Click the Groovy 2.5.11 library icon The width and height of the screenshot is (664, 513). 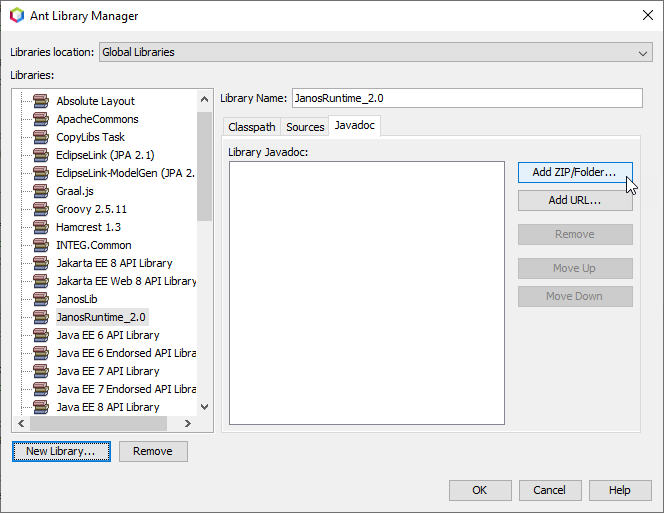pos(41,209)
